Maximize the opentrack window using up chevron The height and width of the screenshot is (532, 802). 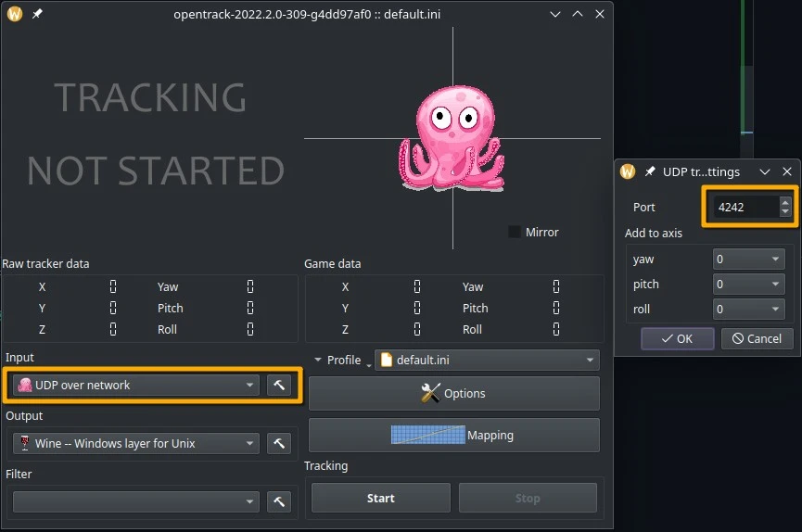tap(578, 14)
